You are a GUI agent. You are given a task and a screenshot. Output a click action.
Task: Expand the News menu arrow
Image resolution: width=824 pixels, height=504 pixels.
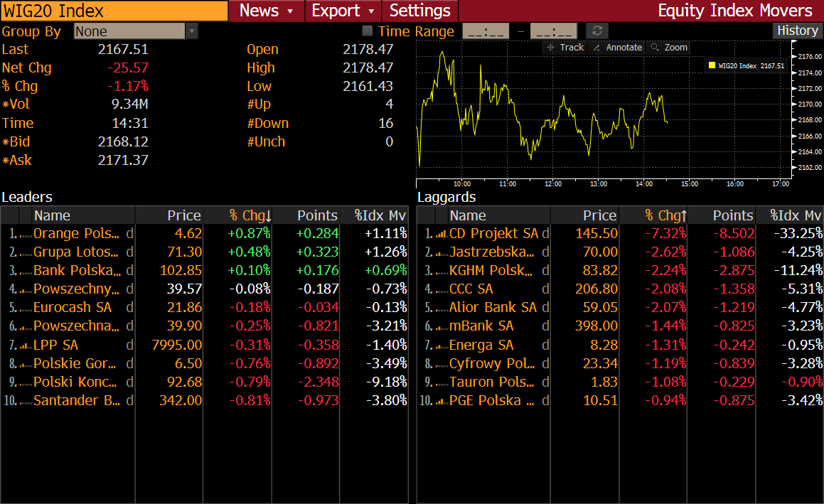click(290, 11)
